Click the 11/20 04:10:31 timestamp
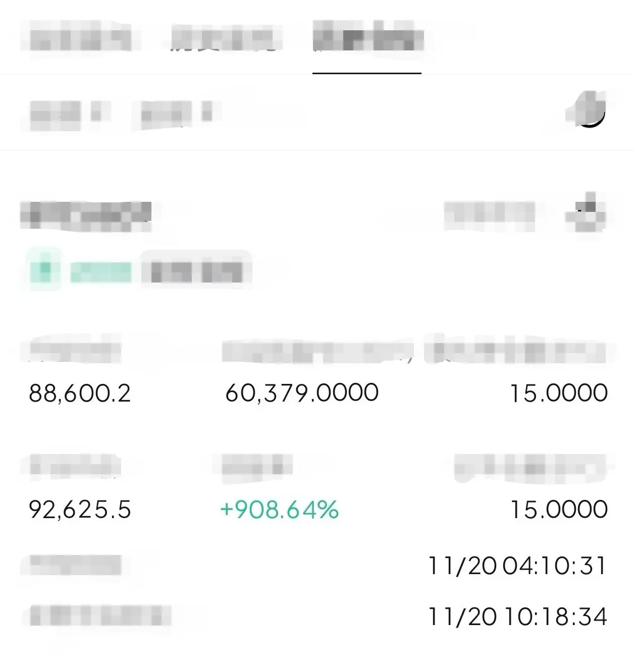The width and height of the screenshot is (634, 672). pos(517,566)
